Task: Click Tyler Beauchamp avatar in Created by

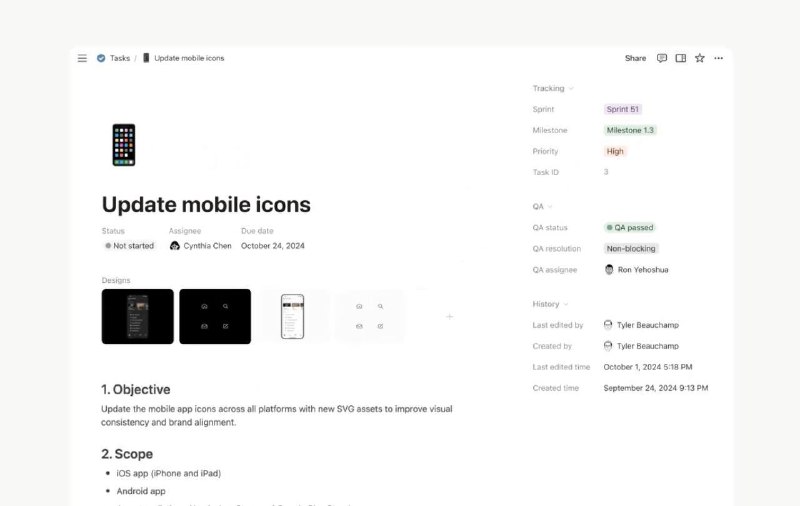Action: (608, 346)
